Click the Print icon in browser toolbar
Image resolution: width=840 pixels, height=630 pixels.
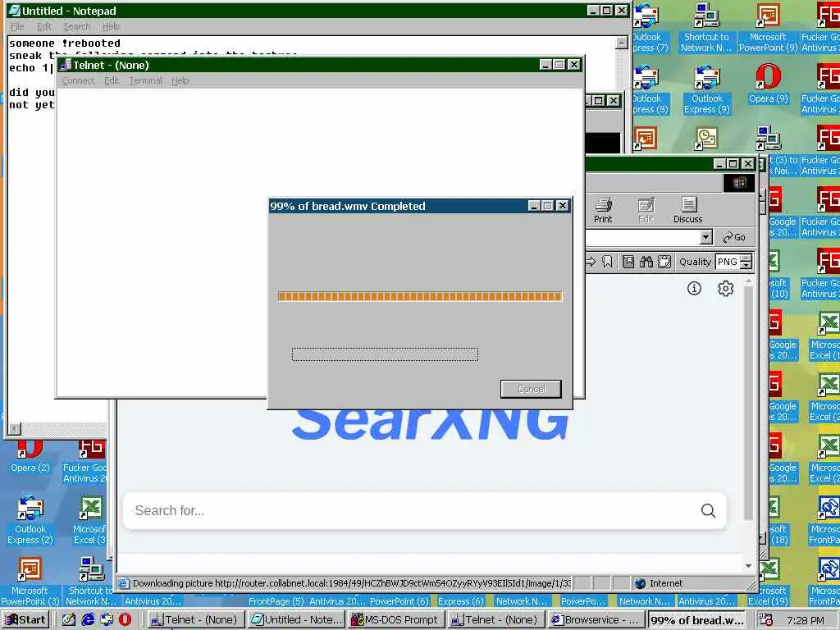tap(603, 209)
